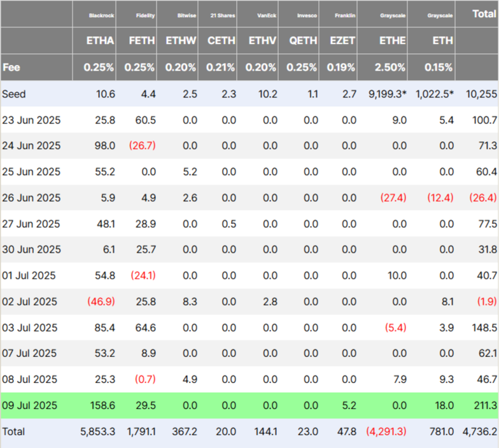The height and width of the screenshot is (448, 499).
Task: Select the 4,736.2 grand total
Action: coord(480,431)
